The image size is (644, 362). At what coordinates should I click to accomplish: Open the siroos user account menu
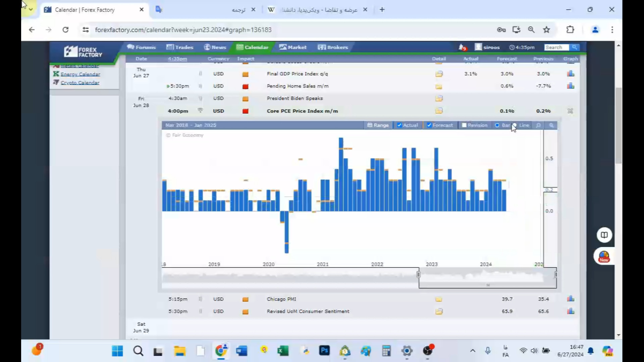click(x=487, y=47)
